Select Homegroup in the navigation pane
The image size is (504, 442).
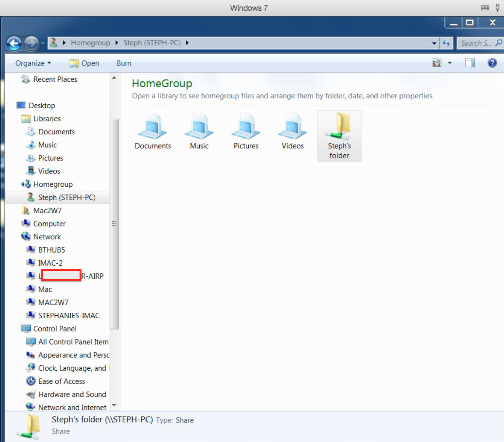click(47, 184)
